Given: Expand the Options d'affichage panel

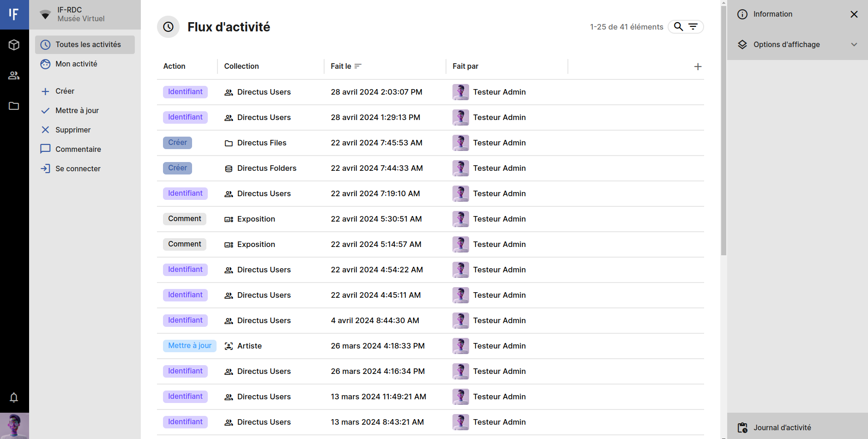Looking at the screenshot, I should (x=797, y=45).
